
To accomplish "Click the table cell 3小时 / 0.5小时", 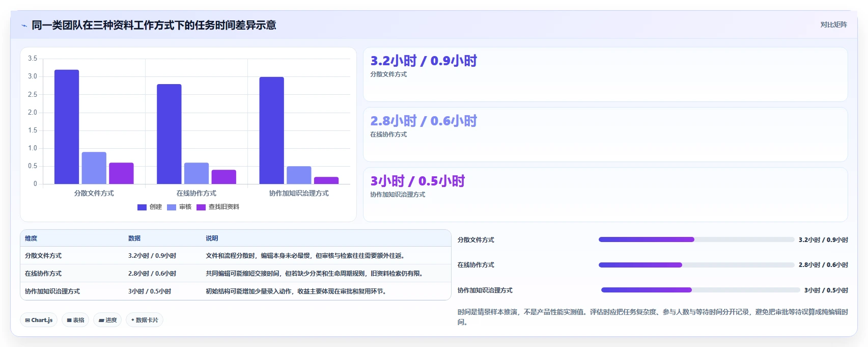I will point(150,291).
